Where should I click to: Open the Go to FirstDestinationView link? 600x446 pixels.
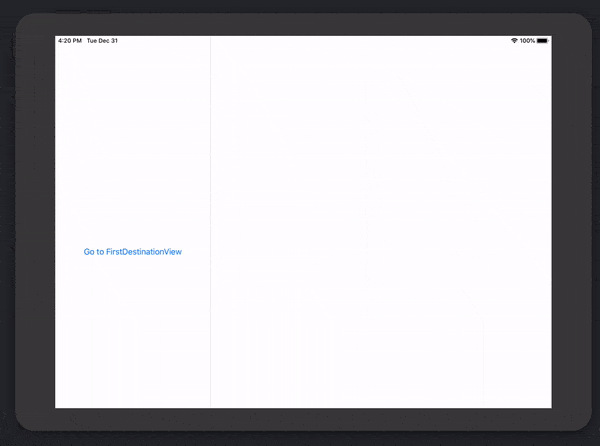pyautogui.click(x=132, y=252)
